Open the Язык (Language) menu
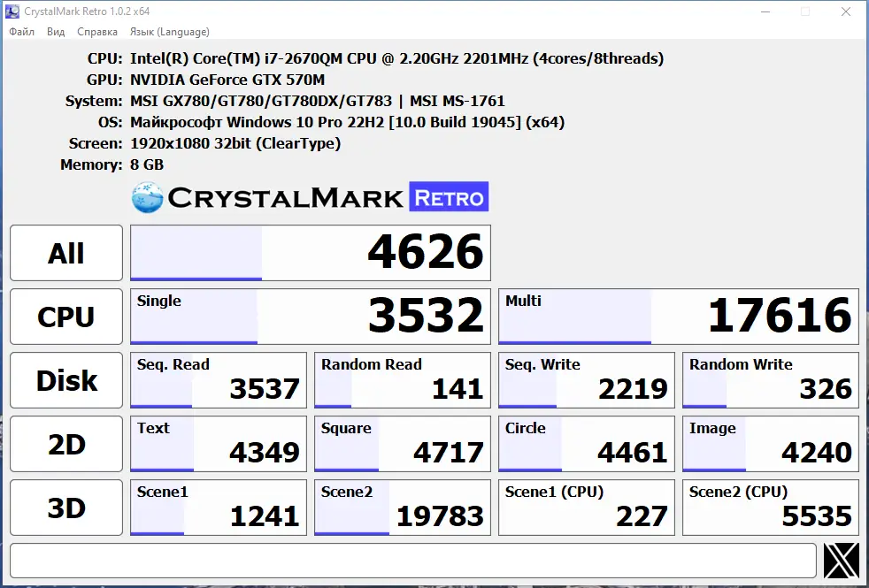This screenshot has width=869, height=588. coord(170,32)
